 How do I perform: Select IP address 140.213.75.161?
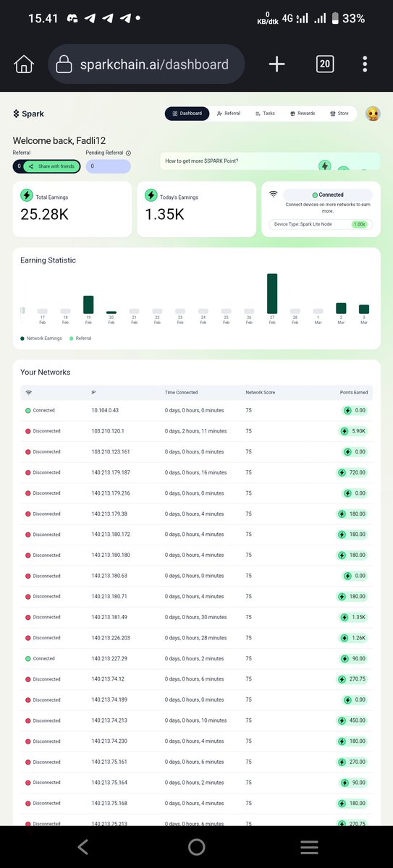[x=109, y=762]
